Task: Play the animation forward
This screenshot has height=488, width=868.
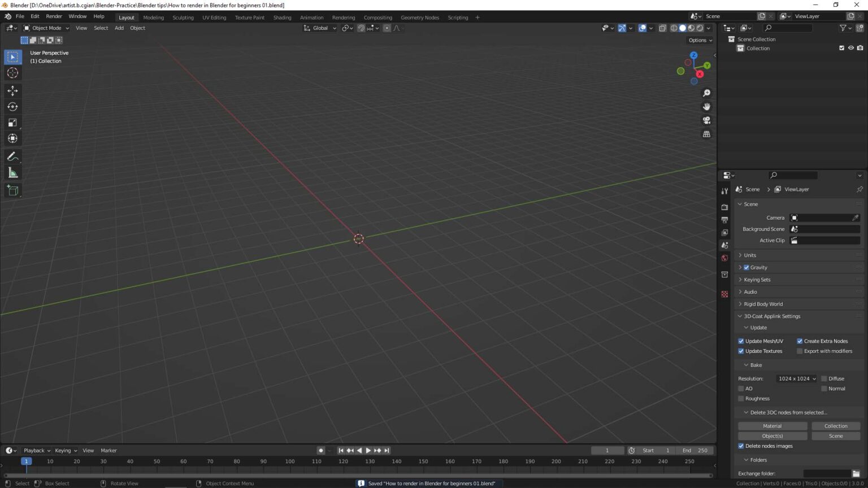Action: tap(368, 451)
